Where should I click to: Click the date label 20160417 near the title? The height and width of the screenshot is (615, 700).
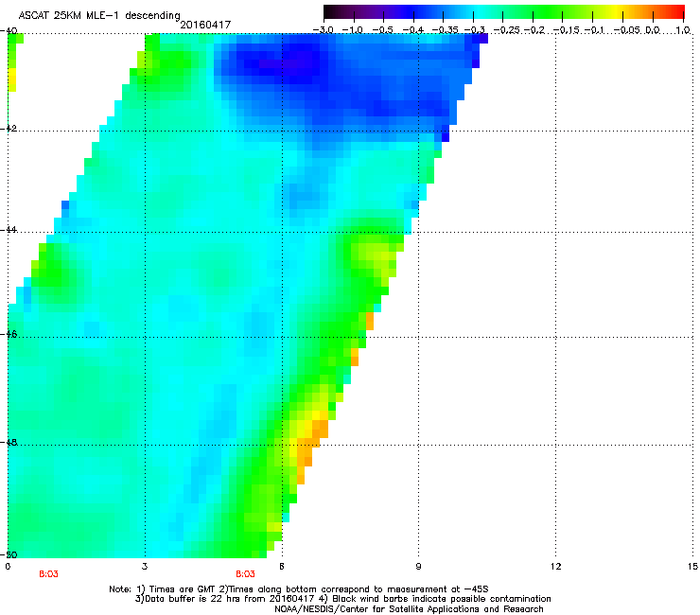205,25
